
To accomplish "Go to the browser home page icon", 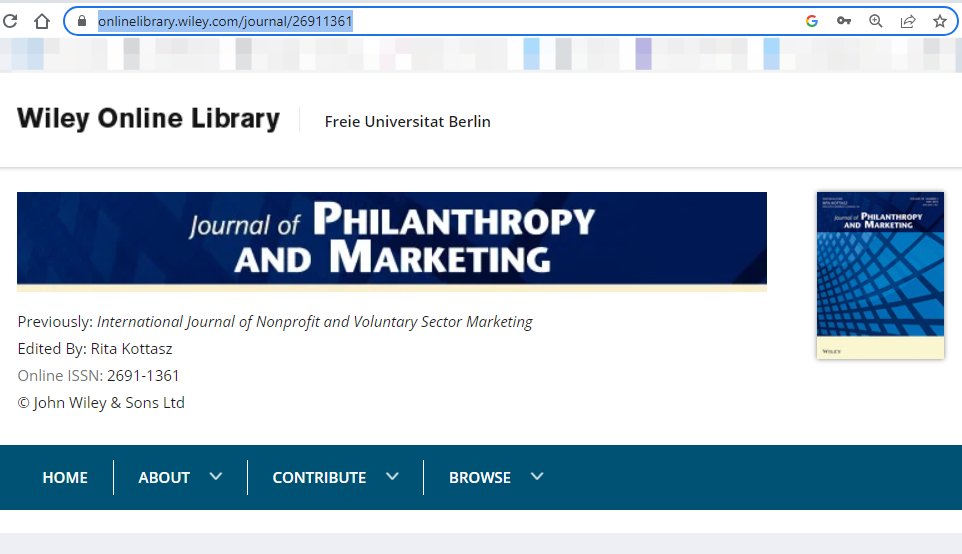I will [x=42, y=21].
